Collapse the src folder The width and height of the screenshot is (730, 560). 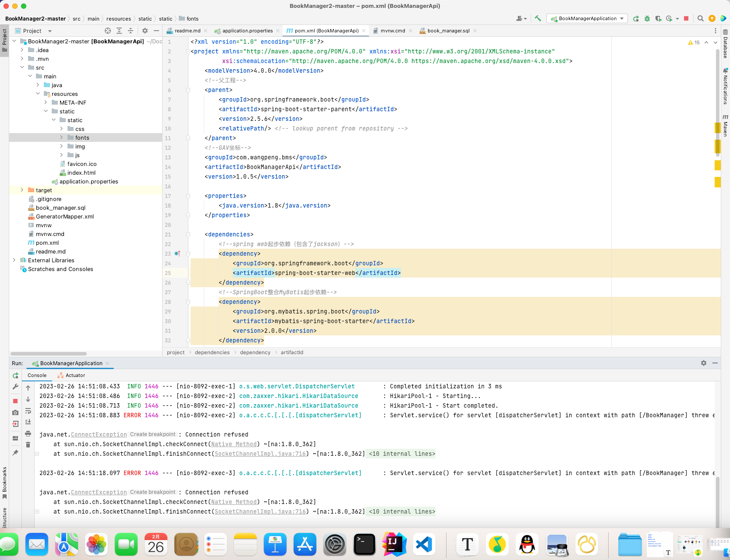pyautogui.click(x=22, y=67)
